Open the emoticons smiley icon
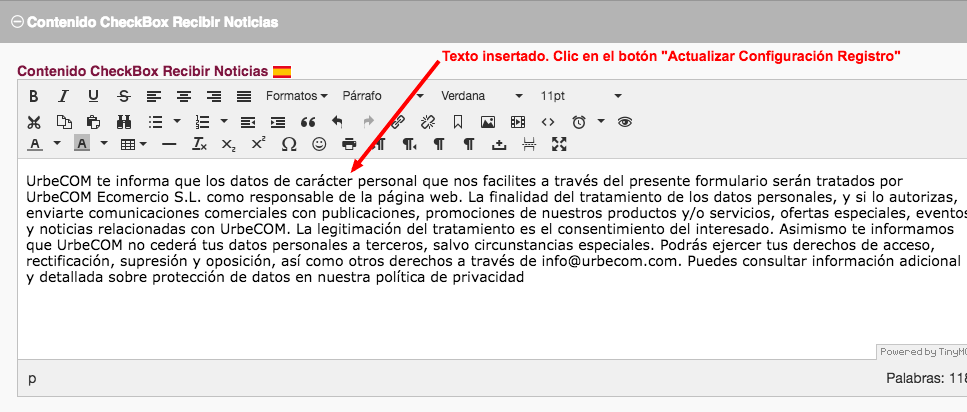The width and height of the screenshot is (967, 412). [x=319, y=144]
